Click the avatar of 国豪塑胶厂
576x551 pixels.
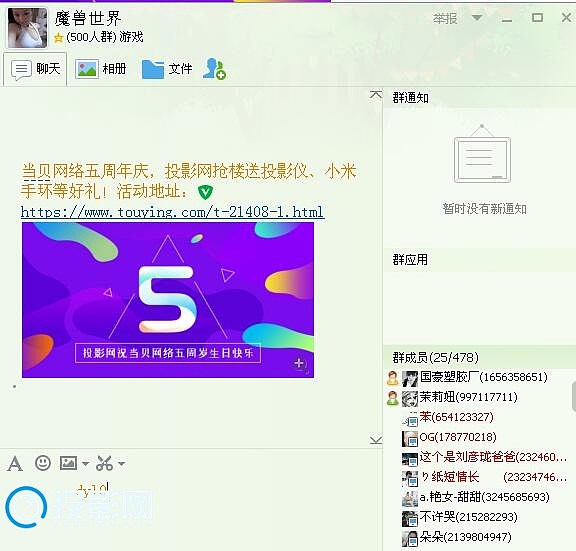click(x=410, y=379)
